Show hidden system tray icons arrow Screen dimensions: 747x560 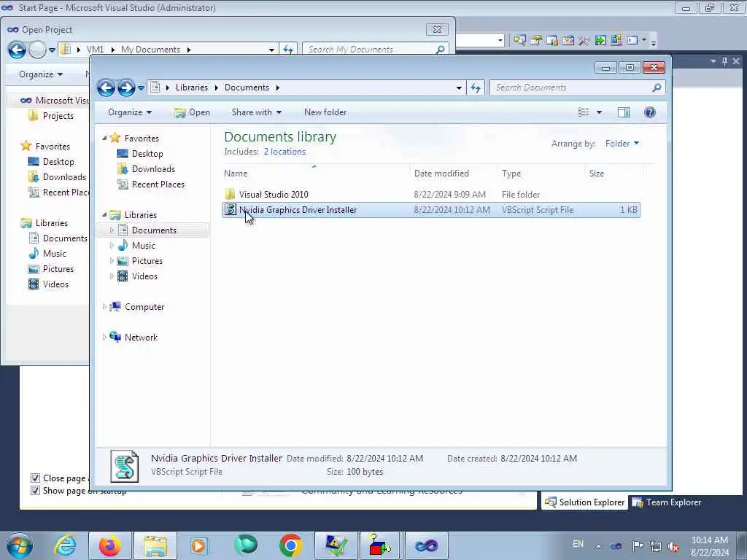598,546
